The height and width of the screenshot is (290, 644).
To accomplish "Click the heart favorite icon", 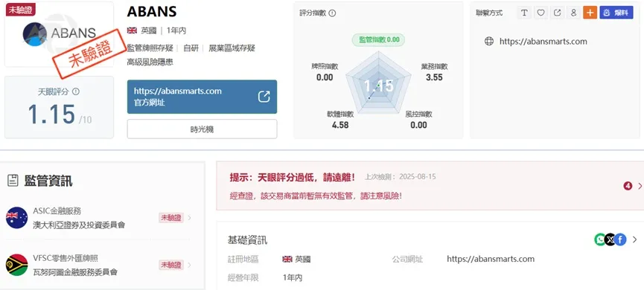I will point(541,13).
